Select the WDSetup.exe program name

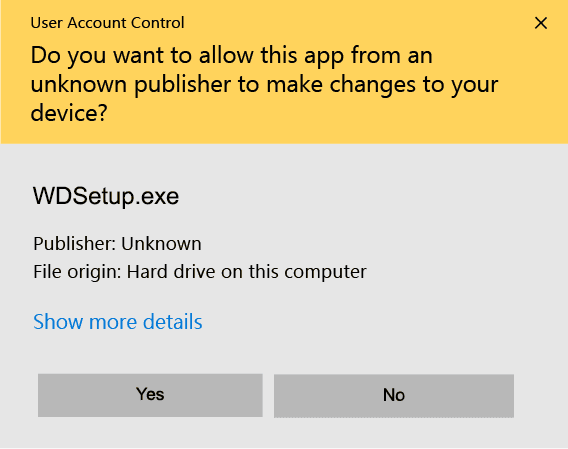[106, 196]
